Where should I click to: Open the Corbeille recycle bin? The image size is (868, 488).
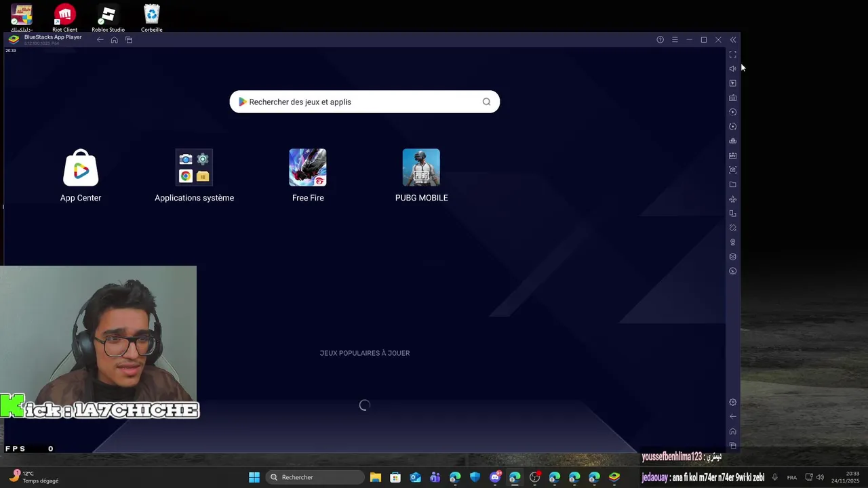tap(152, 18)
